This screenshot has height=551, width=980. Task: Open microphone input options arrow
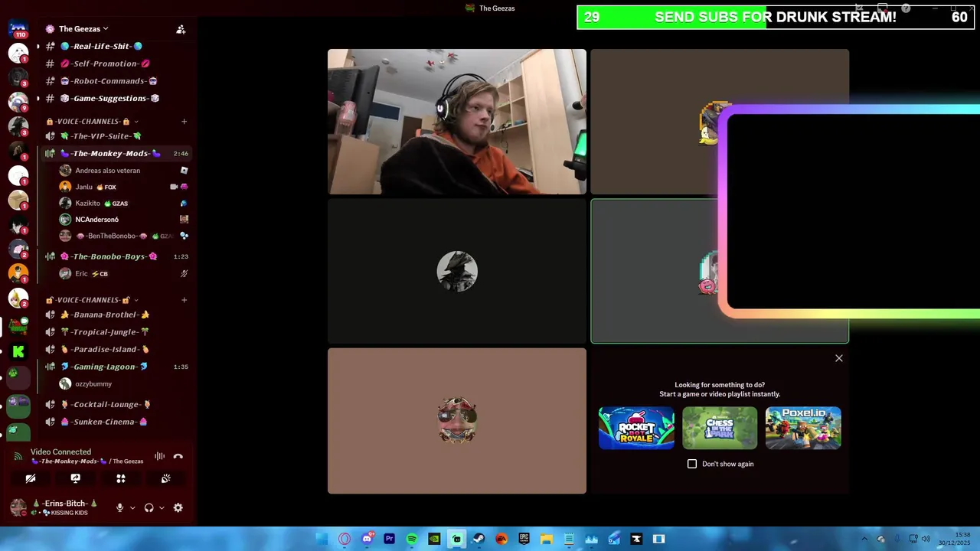(x=132, y=507)
